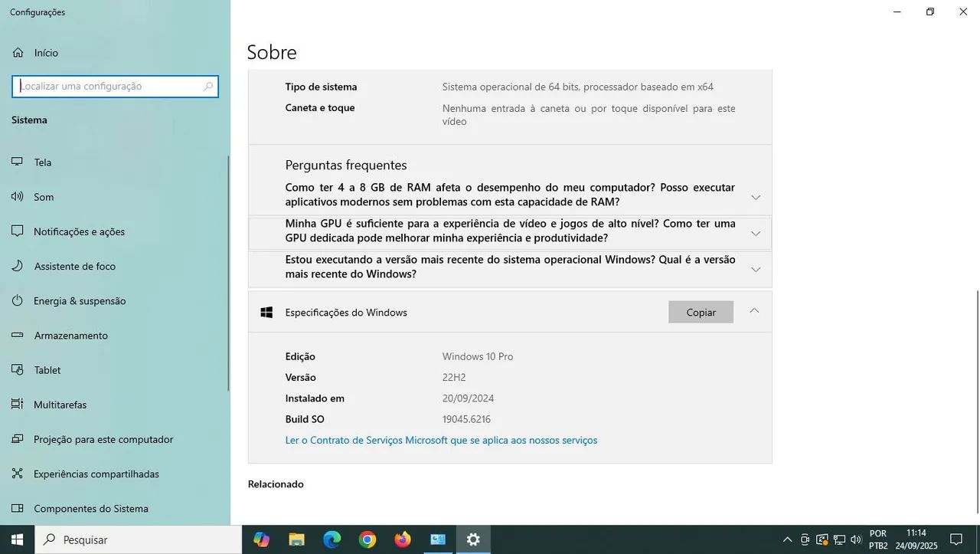Open Firefox from the taskbar
Image resolution: width=980 pixels, height=554 pixels.
[403, 539]
